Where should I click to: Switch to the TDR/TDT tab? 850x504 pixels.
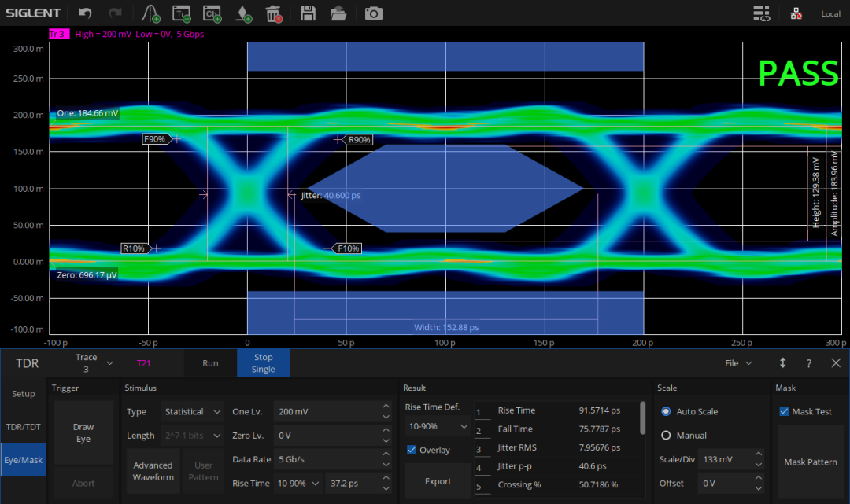[23, 427]
